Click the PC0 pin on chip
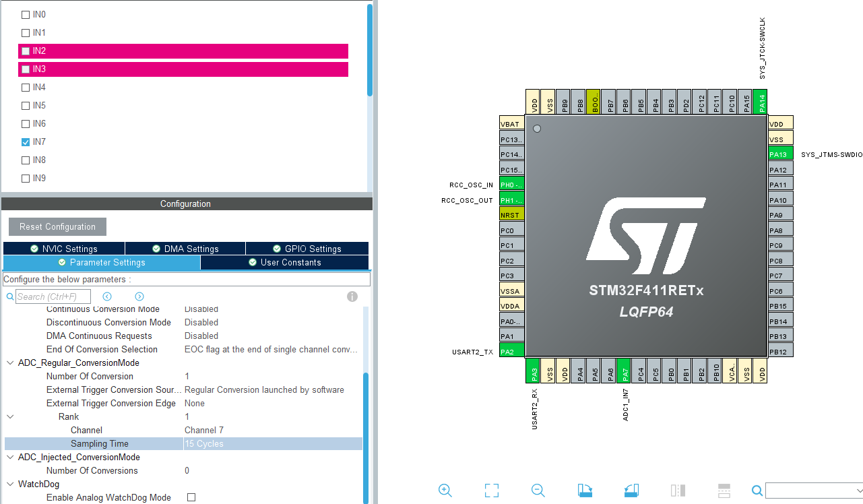 511,230
